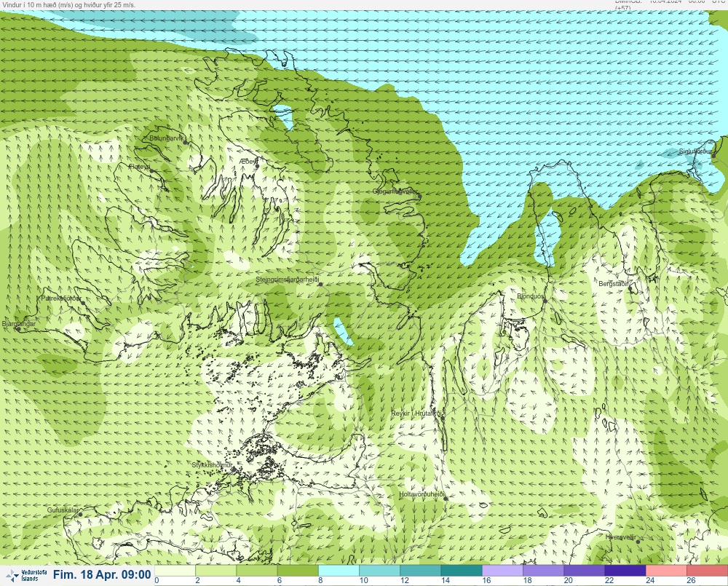728x586 pixels.
Task: Select the Æðey station label
Action: (x=248, y=161)
